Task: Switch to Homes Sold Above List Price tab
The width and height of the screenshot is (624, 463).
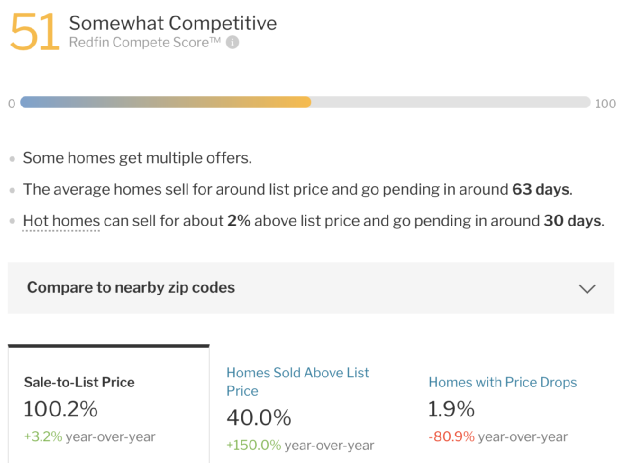Action: click(298, 381)
